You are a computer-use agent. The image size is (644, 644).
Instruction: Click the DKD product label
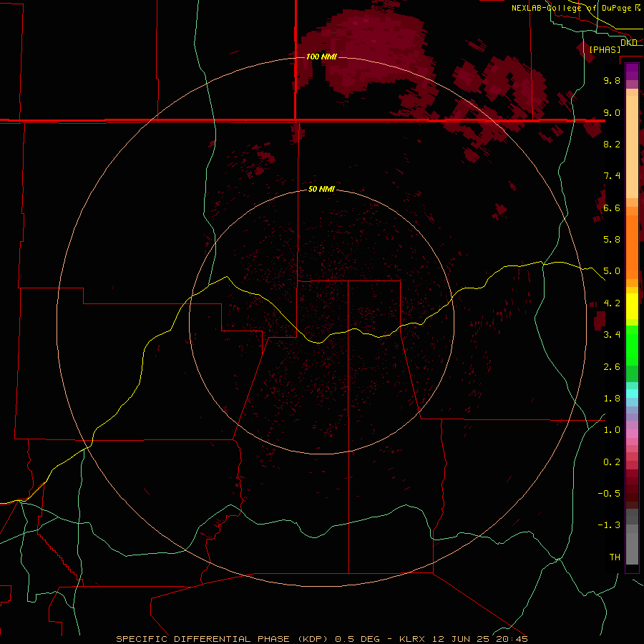coord(629,42)
